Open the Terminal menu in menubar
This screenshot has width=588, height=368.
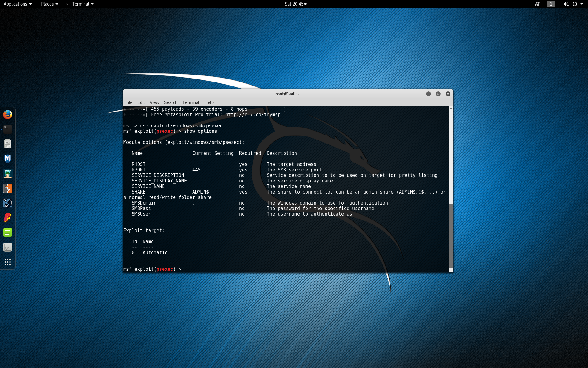(191, 102)
